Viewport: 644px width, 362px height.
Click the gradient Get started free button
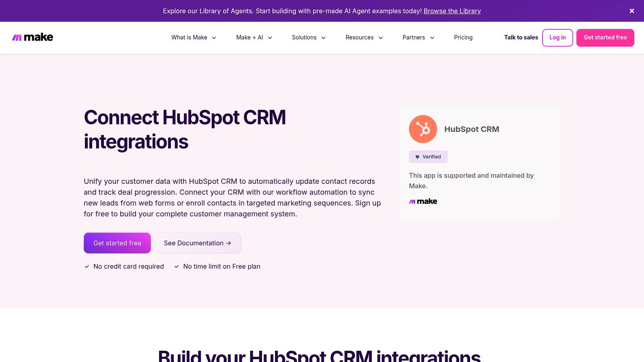point(117,243)
